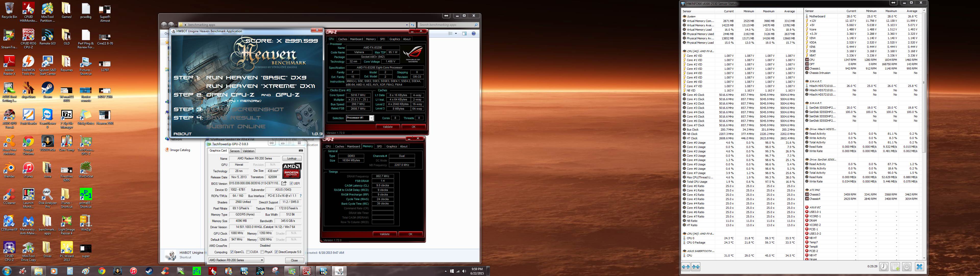The image size is (980, 276).
Task: Click HWiNFO expand columns arrows button
Action: click(685, 267)
